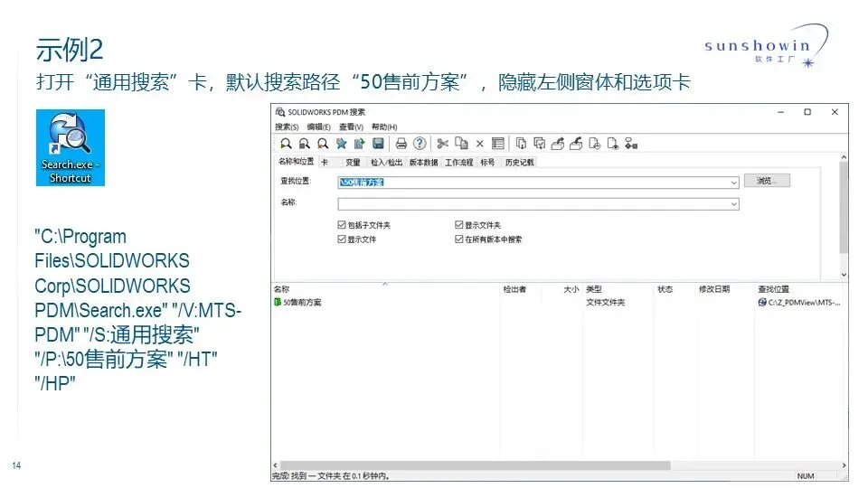Click the Properties list icon
Image resolution: width=868 pixels, height=488 pixels.
[497, 144]
